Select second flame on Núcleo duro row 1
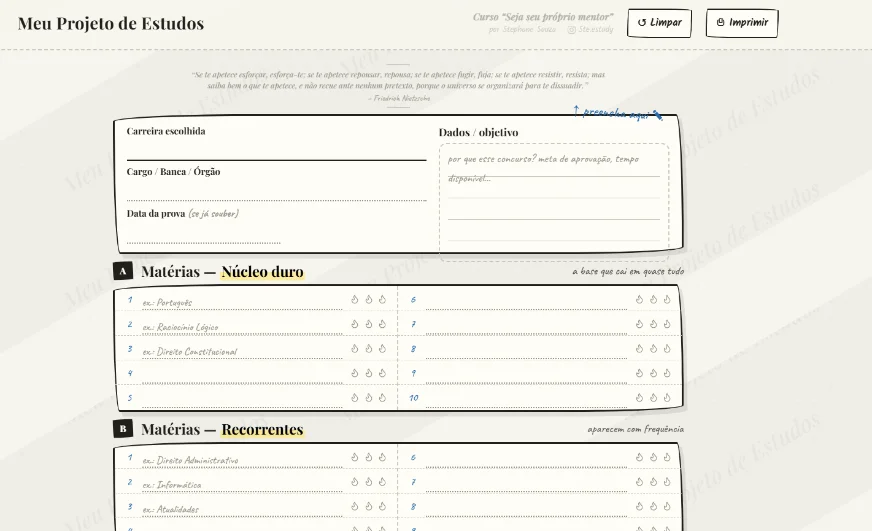Image resolution: width=872 pixels, height=531 pixels. [369, 300]
